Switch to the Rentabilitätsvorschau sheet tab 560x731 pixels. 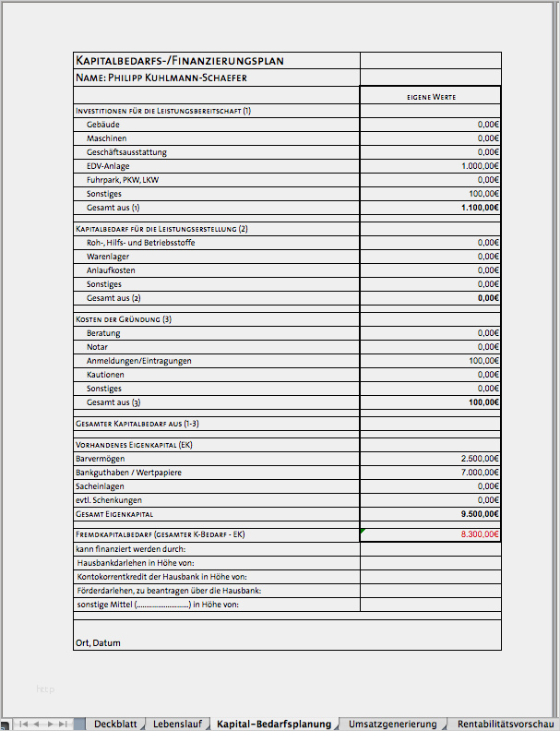(504, 725)
